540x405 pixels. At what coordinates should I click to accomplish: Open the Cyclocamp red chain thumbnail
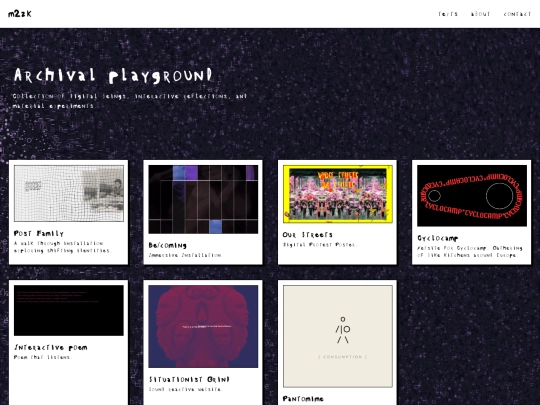pos(472,196)
